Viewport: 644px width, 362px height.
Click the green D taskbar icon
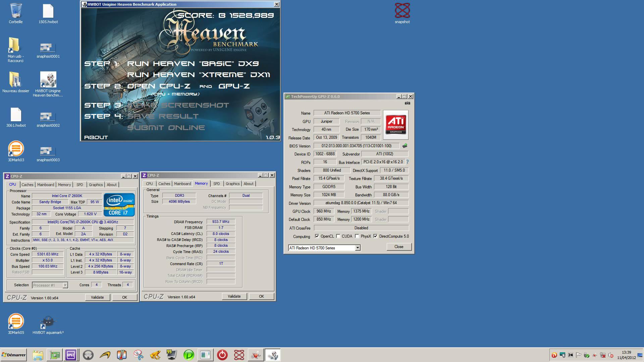189,355
